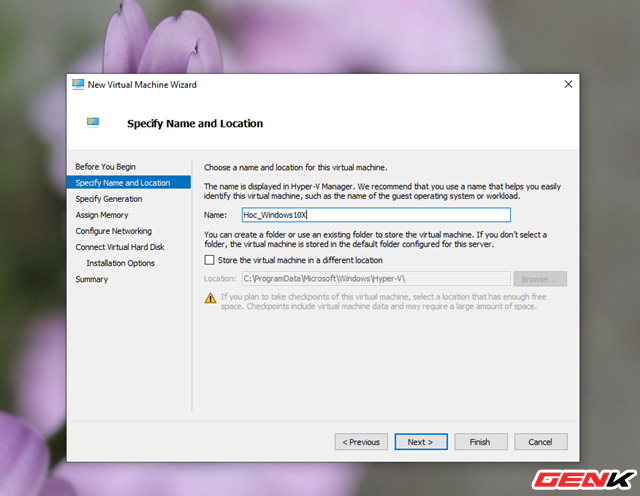This screenshot has width=640, height=496.
Task: Close the New Virtual Machine Wizard
Action: point(568,84)
